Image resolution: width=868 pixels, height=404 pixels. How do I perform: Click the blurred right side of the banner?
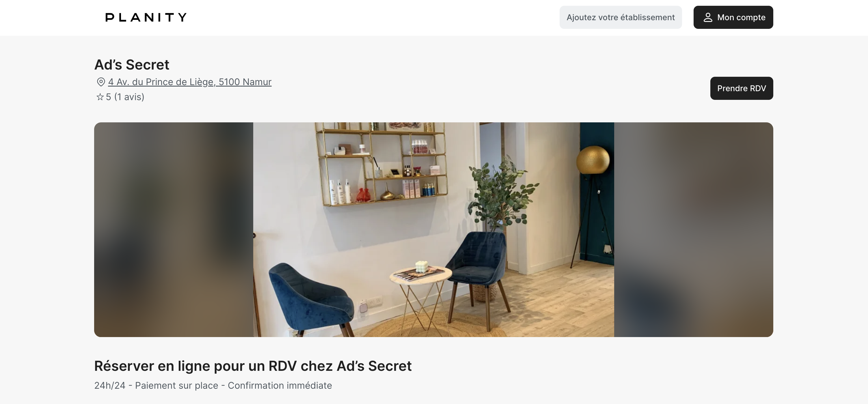point(694,230)
